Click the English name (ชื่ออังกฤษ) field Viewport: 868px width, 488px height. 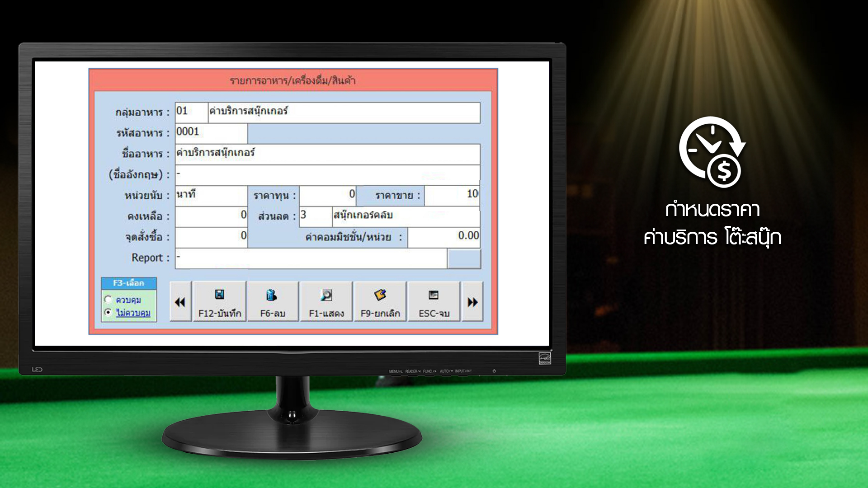[327, 174]
